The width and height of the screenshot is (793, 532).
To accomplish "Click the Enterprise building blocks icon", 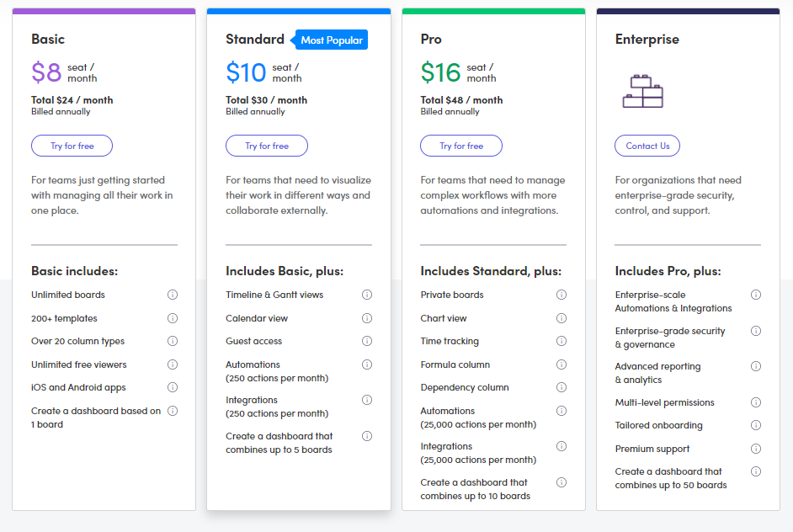I will coord(643,92).
